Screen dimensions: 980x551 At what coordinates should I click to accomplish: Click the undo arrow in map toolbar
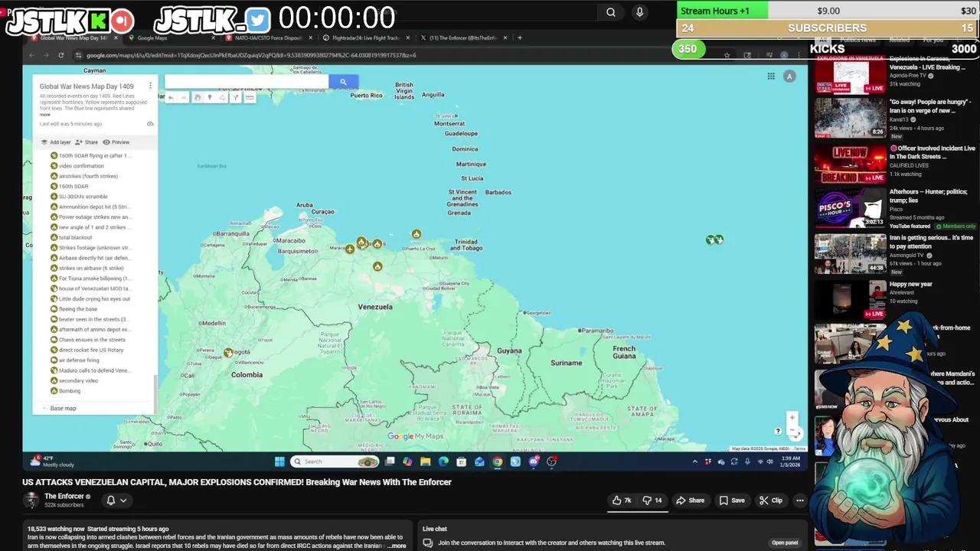click(171, 97)
